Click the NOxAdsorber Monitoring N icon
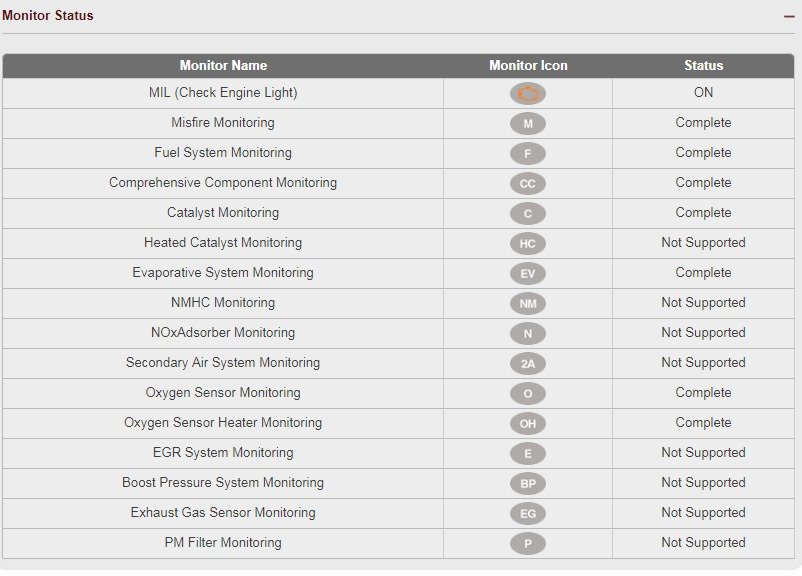This screenshot has width=802, height=576. (x=528, y=334)
